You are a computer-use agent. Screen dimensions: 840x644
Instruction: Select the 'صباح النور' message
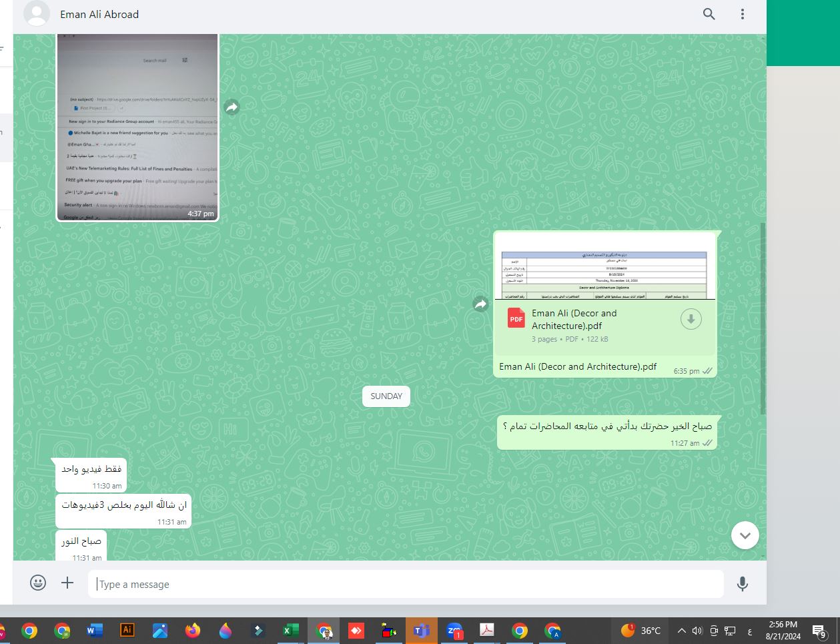coord(81,546)
